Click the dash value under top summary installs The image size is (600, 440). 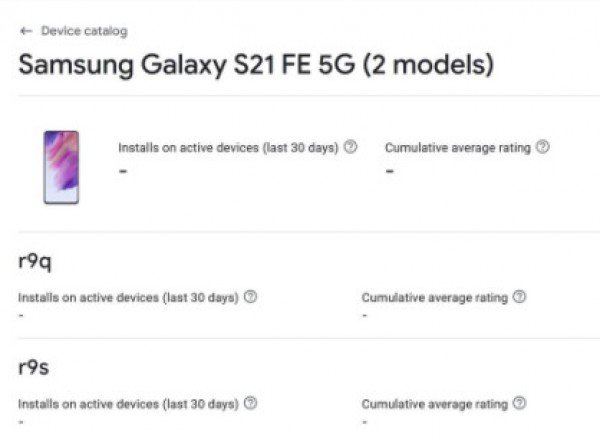122,171
